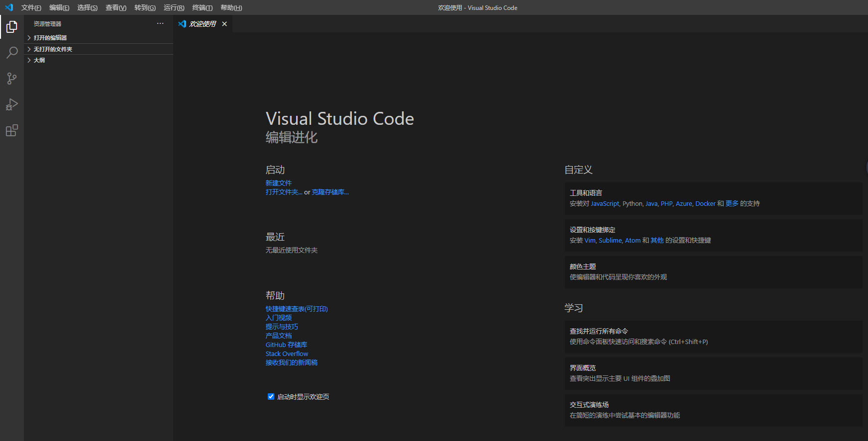
Task: Open the 选择(S) menu
Action: (87, 7)
